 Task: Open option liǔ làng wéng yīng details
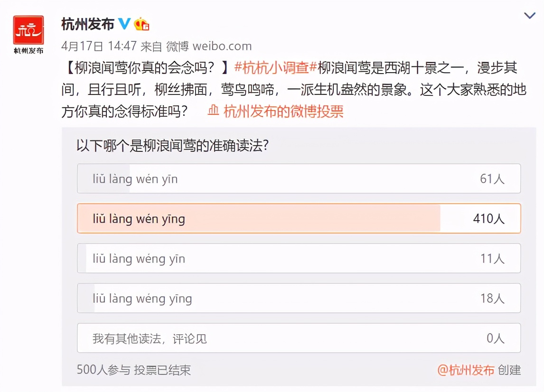pyautogui.click(x=299, y=298)
